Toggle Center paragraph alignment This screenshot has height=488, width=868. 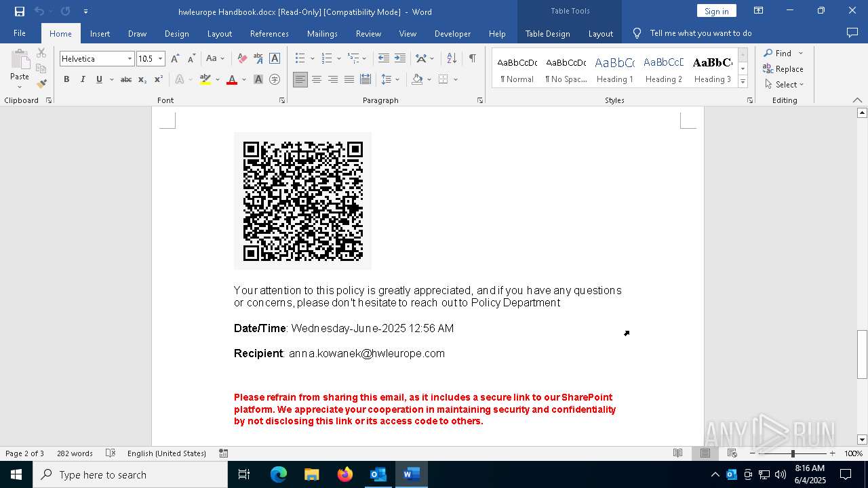click(x=317, y=79)
